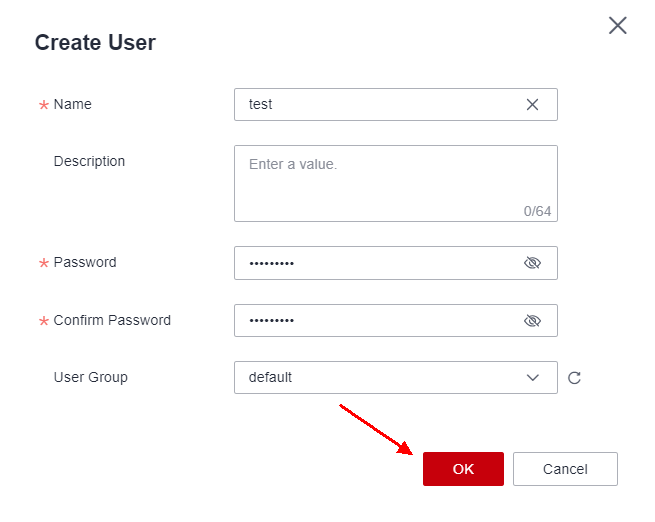
Task: Close the Create User dialog
Action: tap(618, 26)
